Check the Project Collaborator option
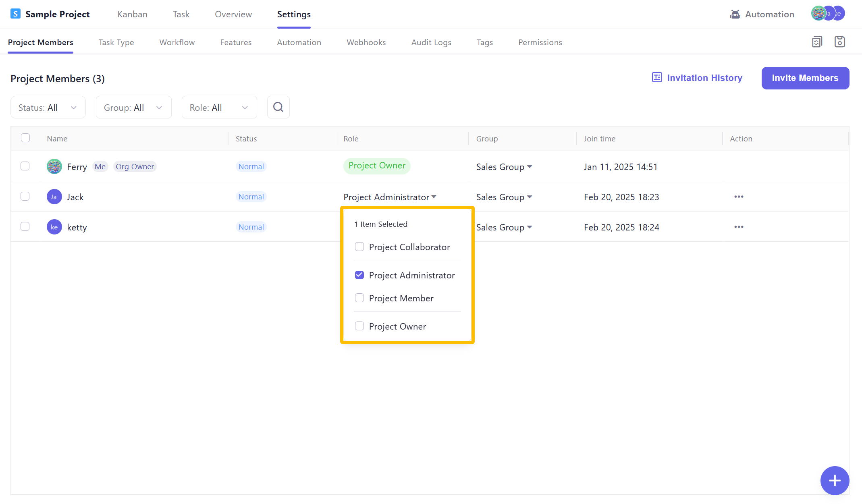Viewport: 862px width, 504px height. [x=359, y=247]
